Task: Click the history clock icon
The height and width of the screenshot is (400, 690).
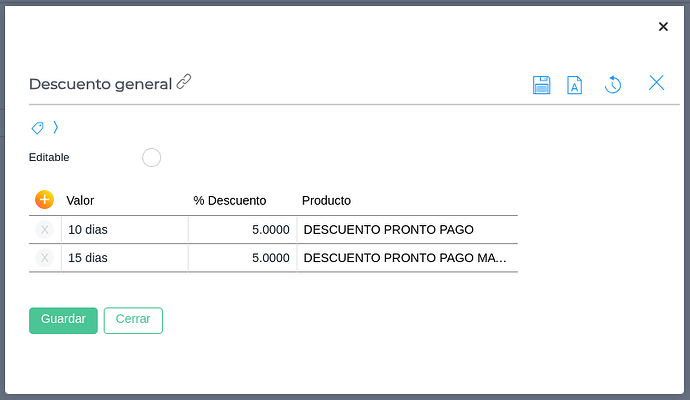Action: [x=613, y=84]
